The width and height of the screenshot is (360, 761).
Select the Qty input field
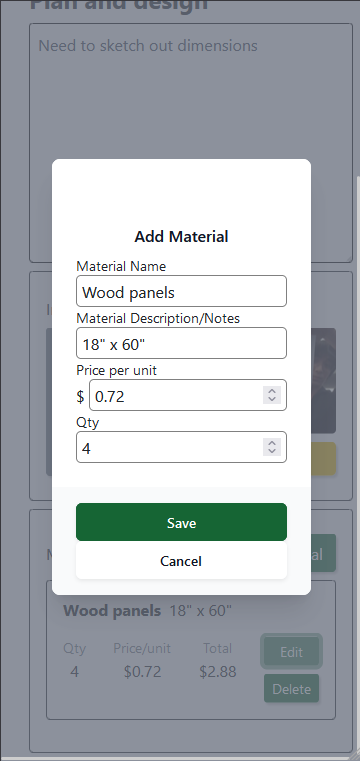click(x=181, y=447)
